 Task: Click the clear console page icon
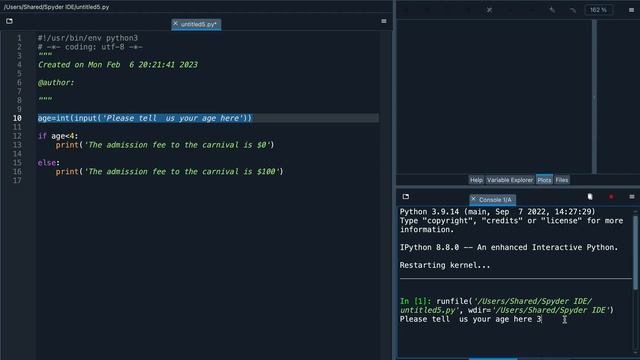pos(590,197)
